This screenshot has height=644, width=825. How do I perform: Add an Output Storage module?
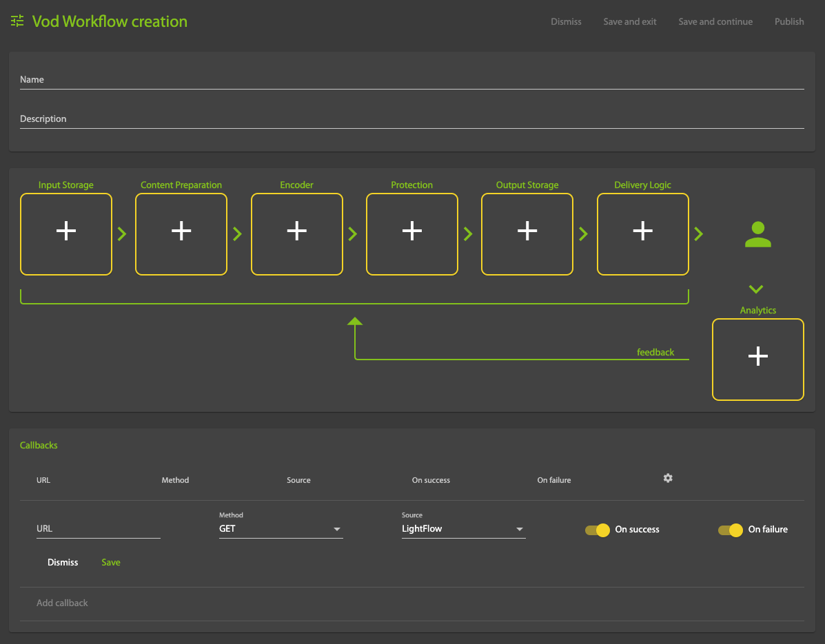pyautogui.click(x=527, y=234)
